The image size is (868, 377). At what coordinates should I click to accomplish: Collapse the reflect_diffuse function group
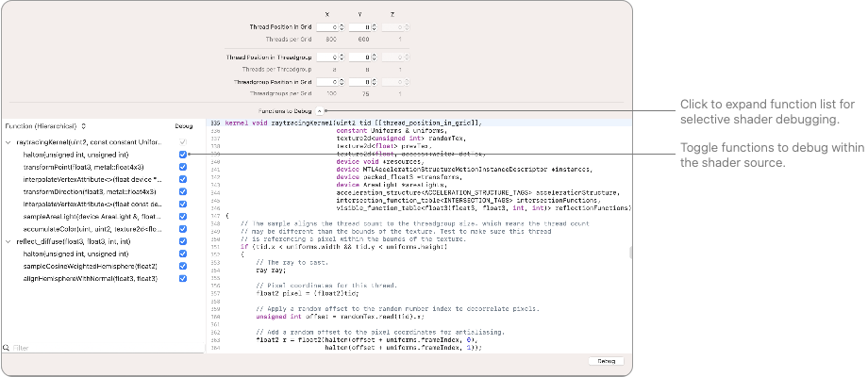8,241
